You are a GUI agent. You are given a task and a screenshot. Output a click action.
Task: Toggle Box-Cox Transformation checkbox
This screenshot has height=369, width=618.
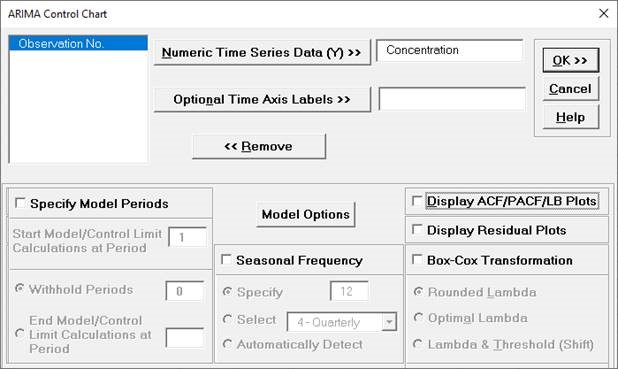point(417,259)
